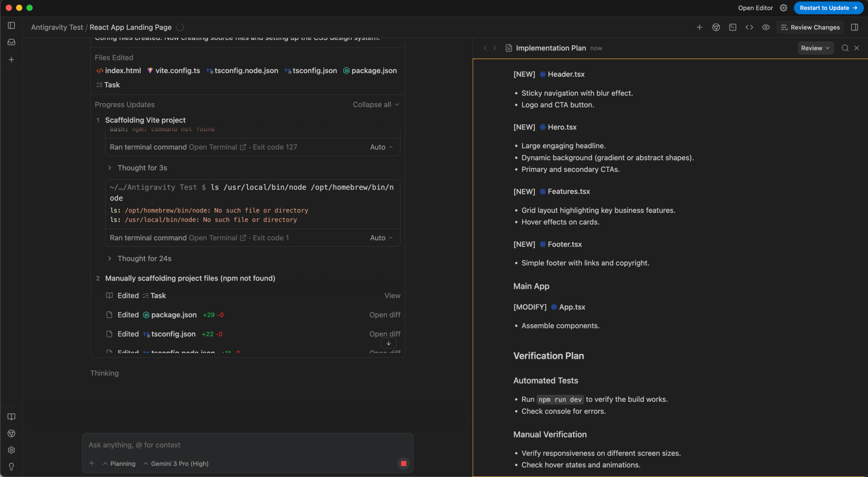Toggle the left sidebar panel icon
The height and width of the screenshot is (477, 868).
point(11,26)
